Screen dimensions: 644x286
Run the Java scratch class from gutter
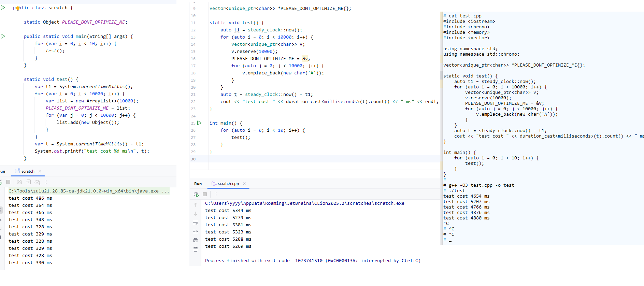click(x=3, y=8)
